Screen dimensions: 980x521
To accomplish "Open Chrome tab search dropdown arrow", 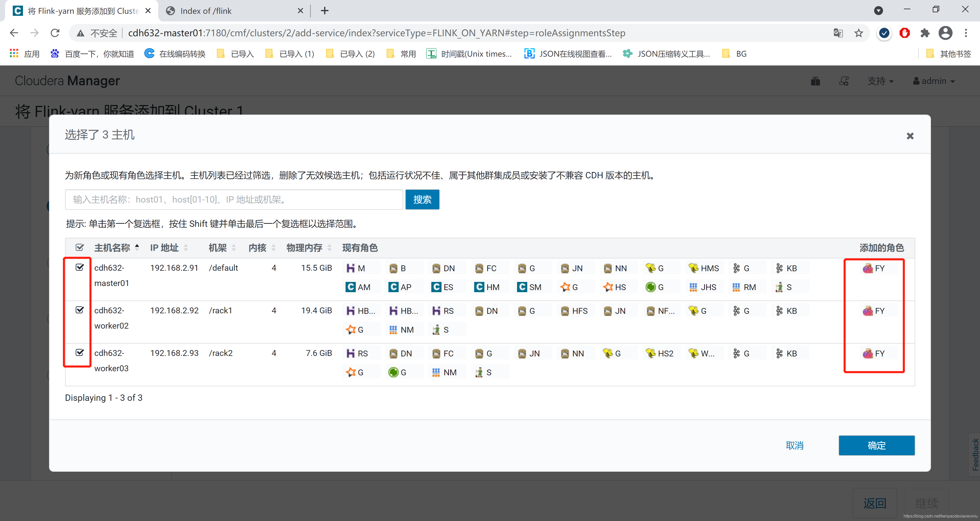I will pyautogui.click(x=878, y=11).
